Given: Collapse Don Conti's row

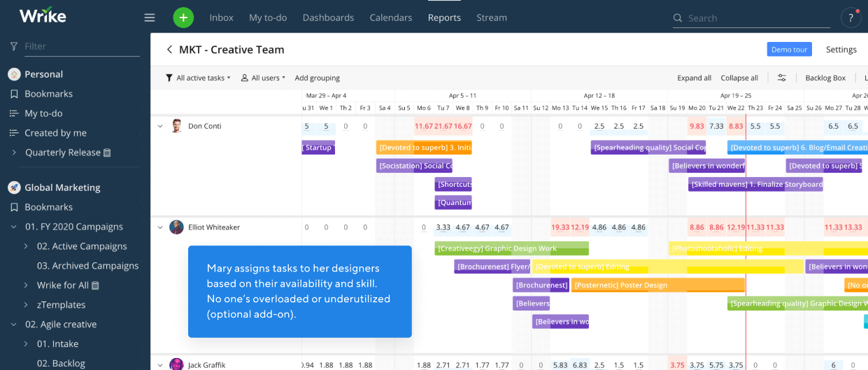Looking at the screenshot, I should (x=159, y=127).
